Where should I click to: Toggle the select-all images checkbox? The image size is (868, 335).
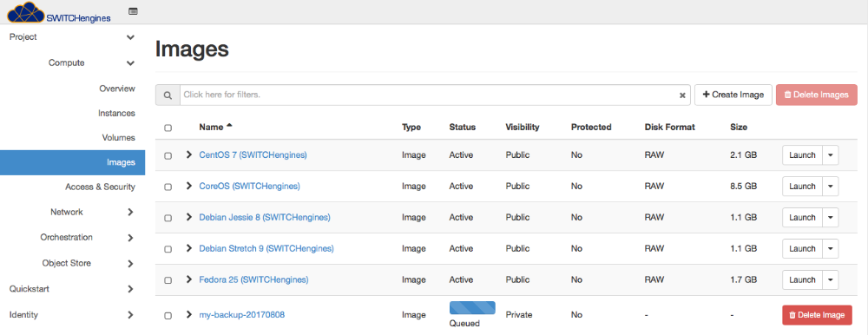(x=168, y=128)
